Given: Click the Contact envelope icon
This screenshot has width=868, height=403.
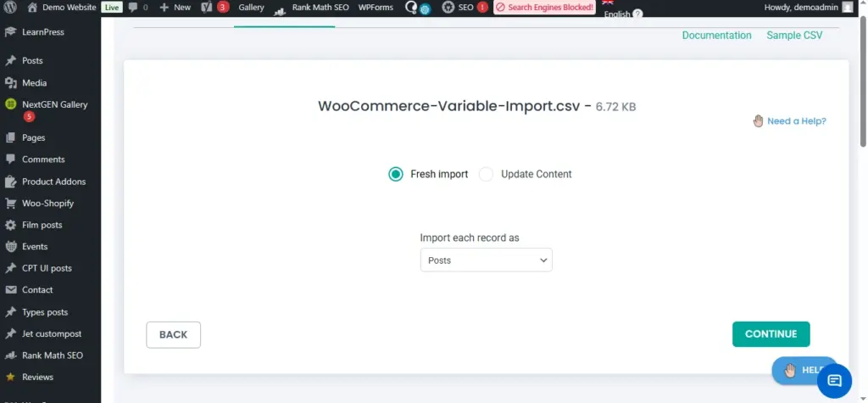Looking at the screenshot, I should click(10, 290).
